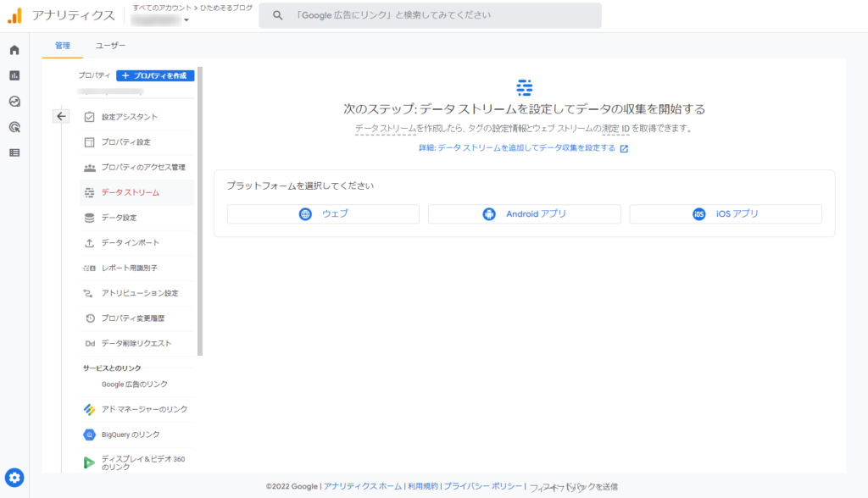Click the プロパティを作成 button
The image size is (868, 498).
(155, 75)
